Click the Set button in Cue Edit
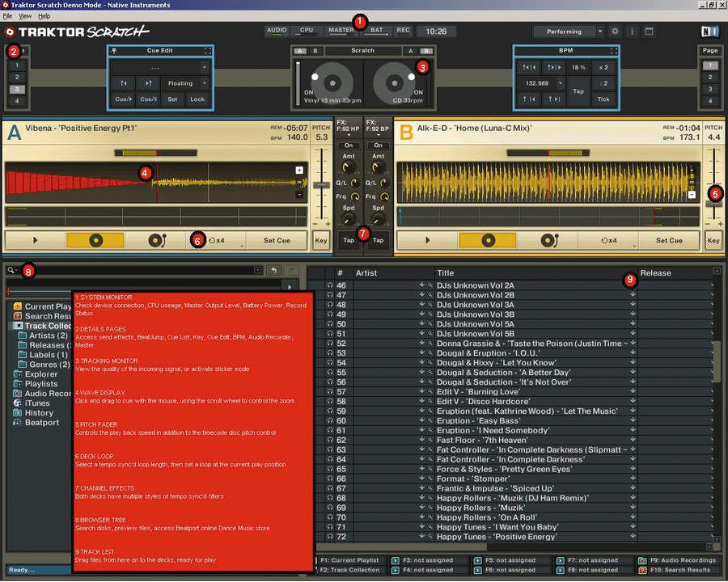 [172, 99]
